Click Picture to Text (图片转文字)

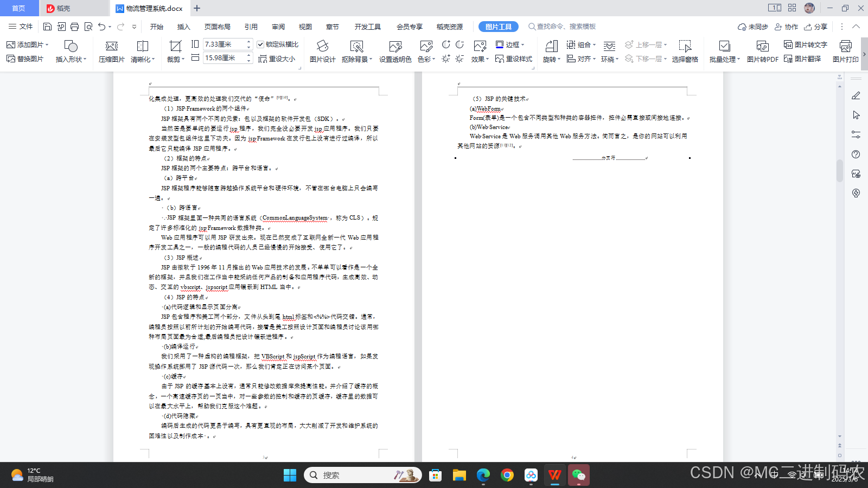[x=805, y=44]
